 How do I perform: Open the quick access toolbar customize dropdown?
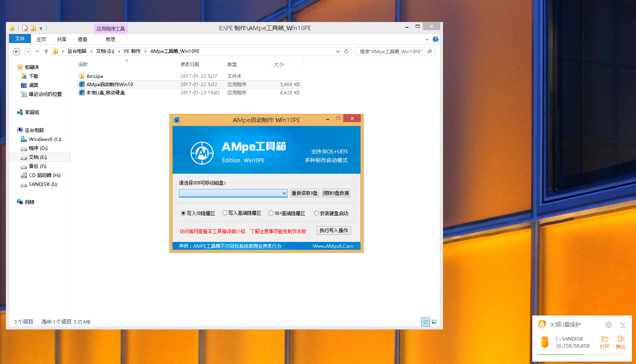(x=41, y=29)
